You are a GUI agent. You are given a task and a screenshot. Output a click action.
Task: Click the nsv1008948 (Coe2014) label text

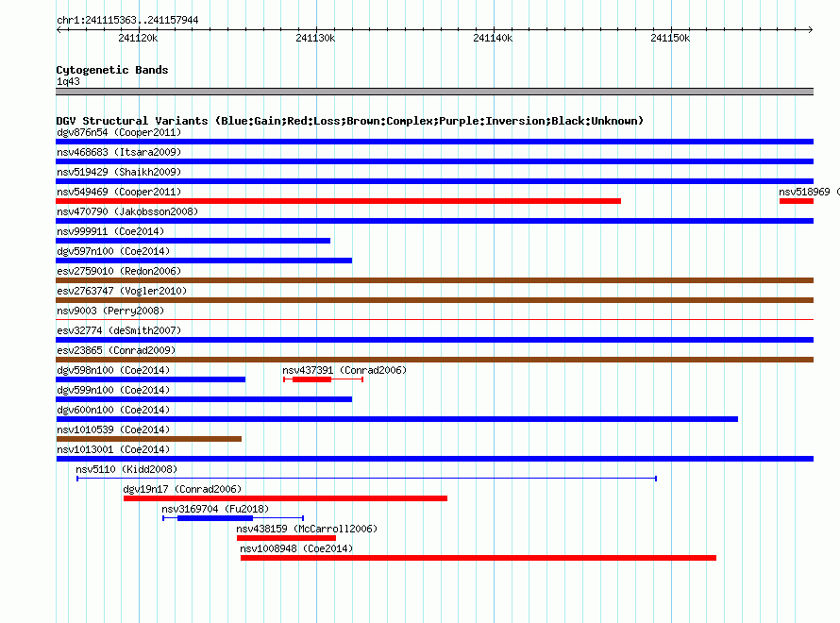pyautogui.click(x=296, y=548)
